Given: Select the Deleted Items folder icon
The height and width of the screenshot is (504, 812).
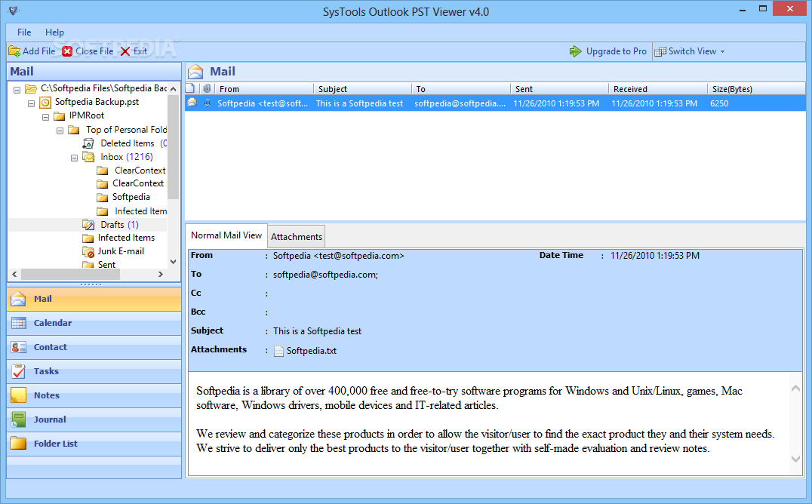Looking at the screenshot, I should [x=88, y=143].
